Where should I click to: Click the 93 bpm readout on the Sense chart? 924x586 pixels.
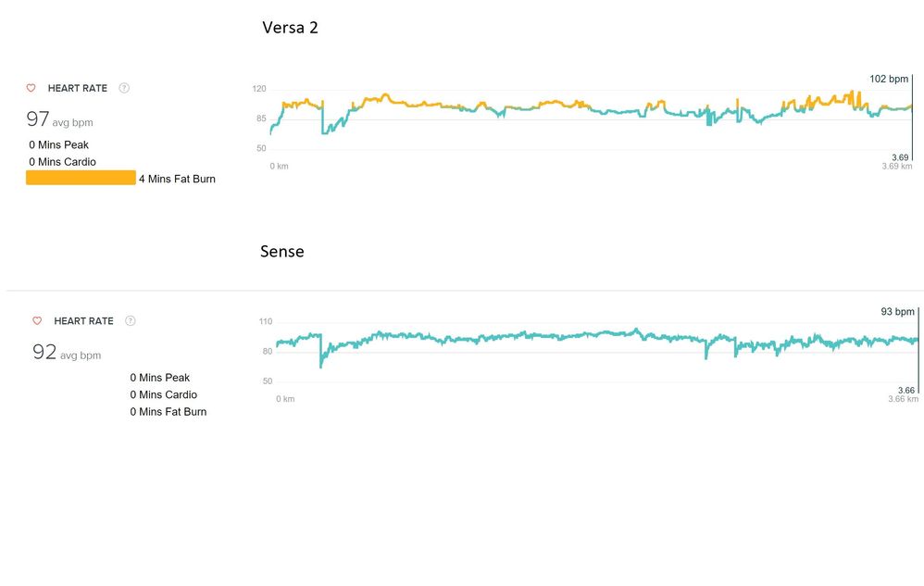897,312
